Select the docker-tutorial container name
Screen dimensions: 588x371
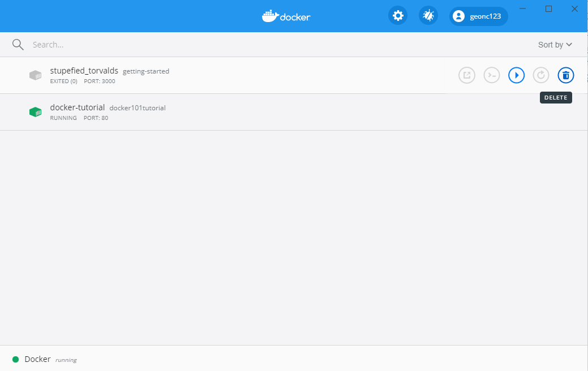[78, 107]
